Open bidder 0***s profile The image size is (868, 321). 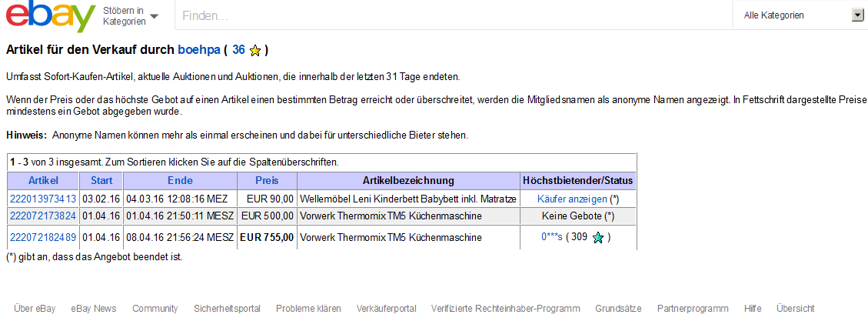pos(552,237)
